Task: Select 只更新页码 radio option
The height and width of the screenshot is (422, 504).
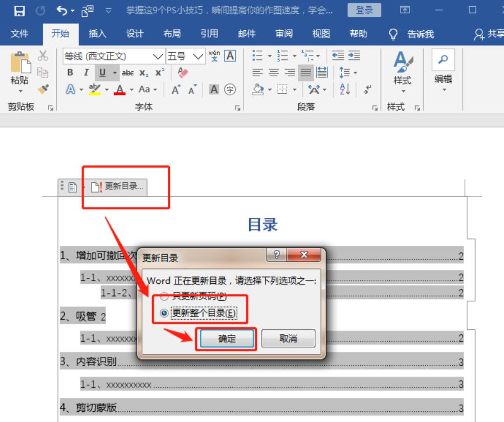Action: click(x=164, y=296)
